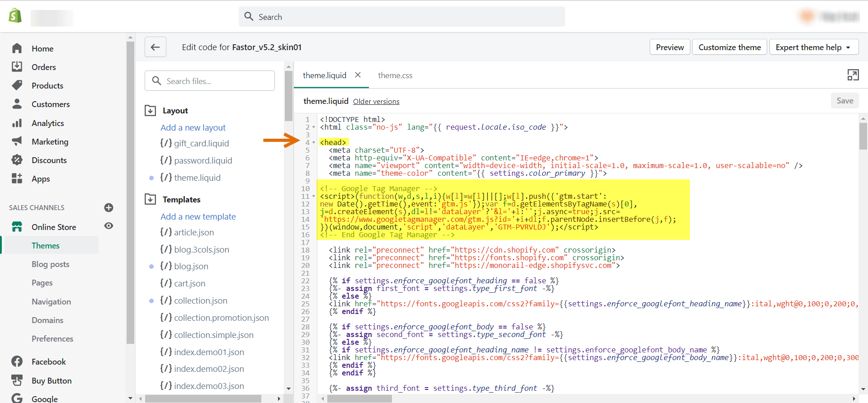Viewport: 868px width, 403px height.
Task: Open the Older versions link
Action: (x=376, y=102)
